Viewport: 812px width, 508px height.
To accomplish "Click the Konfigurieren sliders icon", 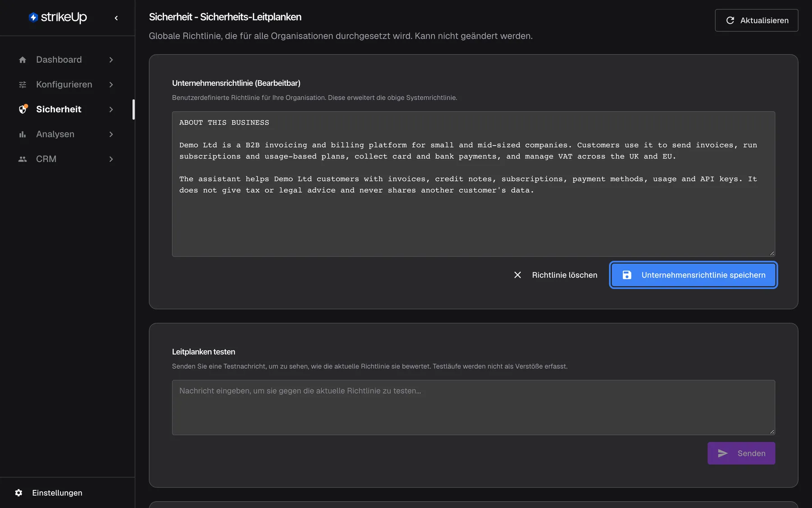I will pyautogui.click(x=23, y=84).
